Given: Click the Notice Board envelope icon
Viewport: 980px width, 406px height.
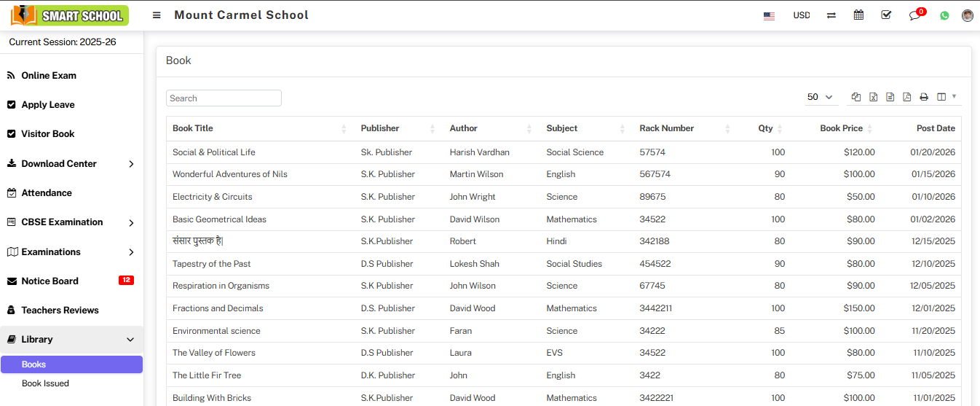Looking at the screenshot, I should click(x=11, y=281).
